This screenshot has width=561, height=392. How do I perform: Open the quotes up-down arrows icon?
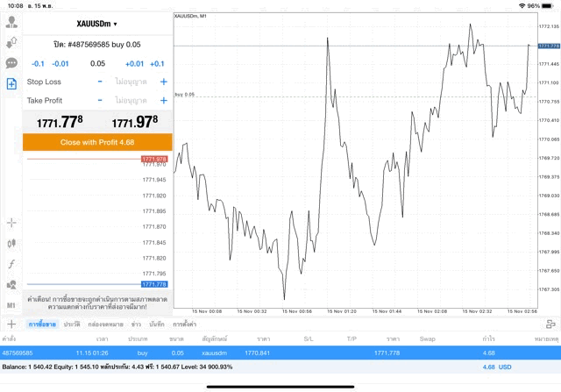(x=11, y=42)
